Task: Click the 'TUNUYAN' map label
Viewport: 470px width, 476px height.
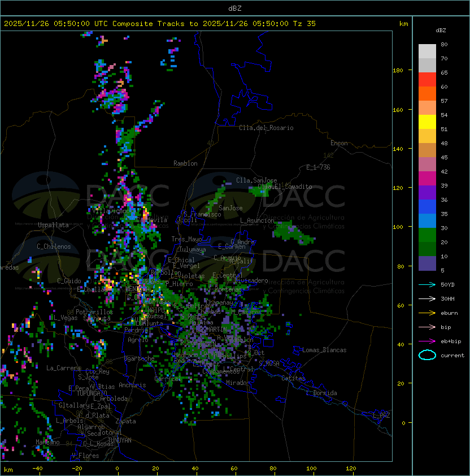Action: pos(120,440)
